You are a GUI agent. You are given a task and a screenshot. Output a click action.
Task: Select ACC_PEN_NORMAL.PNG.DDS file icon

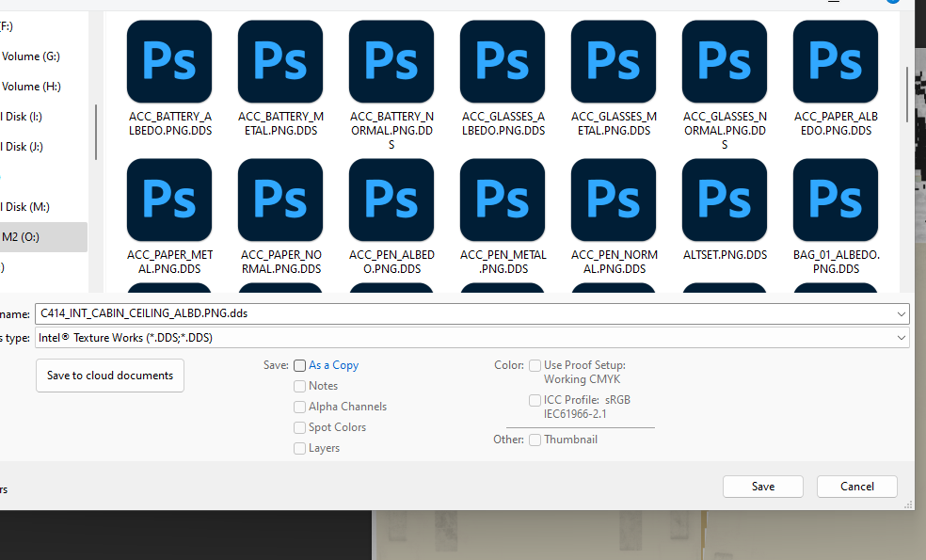(x=614, y=200)
